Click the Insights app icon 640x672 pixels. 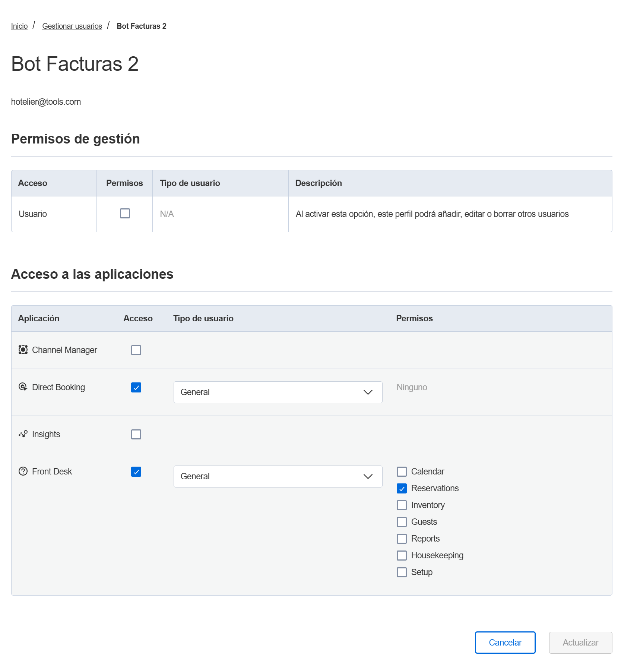click(23, 434)
